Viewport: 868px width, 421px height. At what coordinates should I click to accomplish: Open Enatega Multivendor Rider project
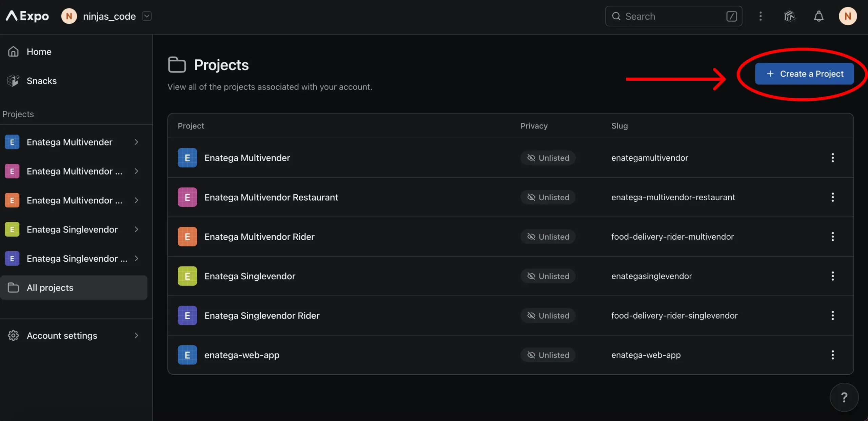[x=259, y=237]
